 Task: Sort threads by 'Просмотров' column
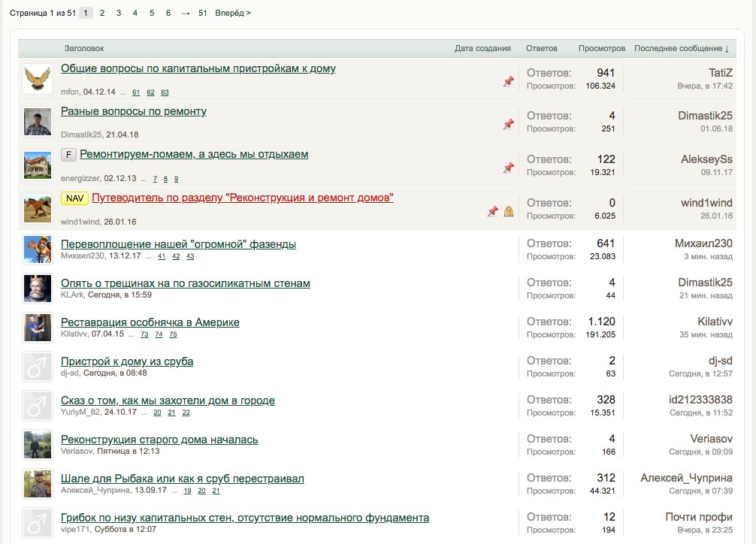[601, 48]
